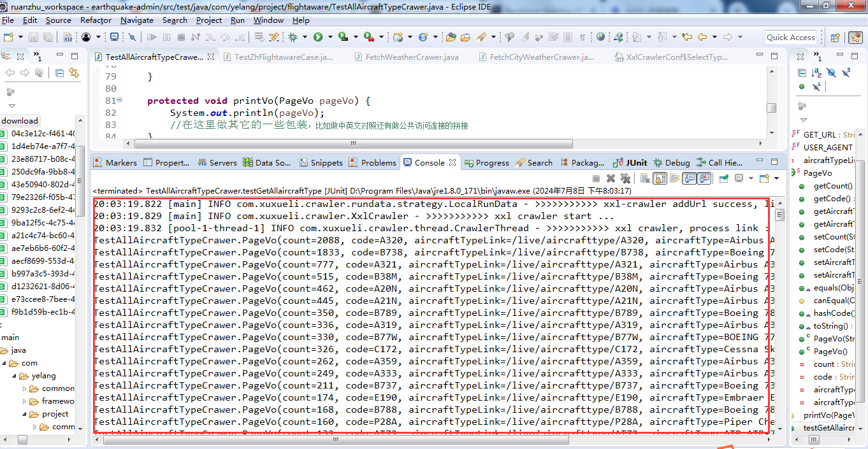The width and height of the screenshot is (868, 449).
Task: Expand the 'common' folder tree node
Action: tap(24, 388)
